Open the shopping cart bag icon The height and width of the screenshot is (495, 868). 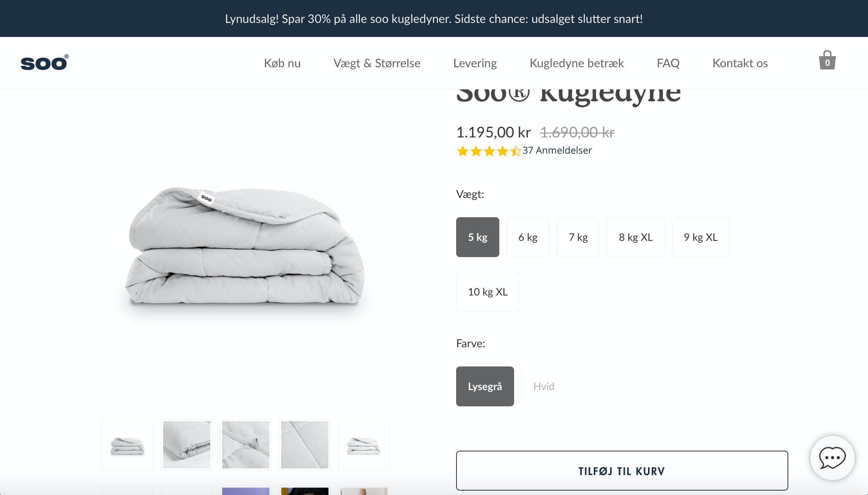pyautogui.click(x=827, y=61)
